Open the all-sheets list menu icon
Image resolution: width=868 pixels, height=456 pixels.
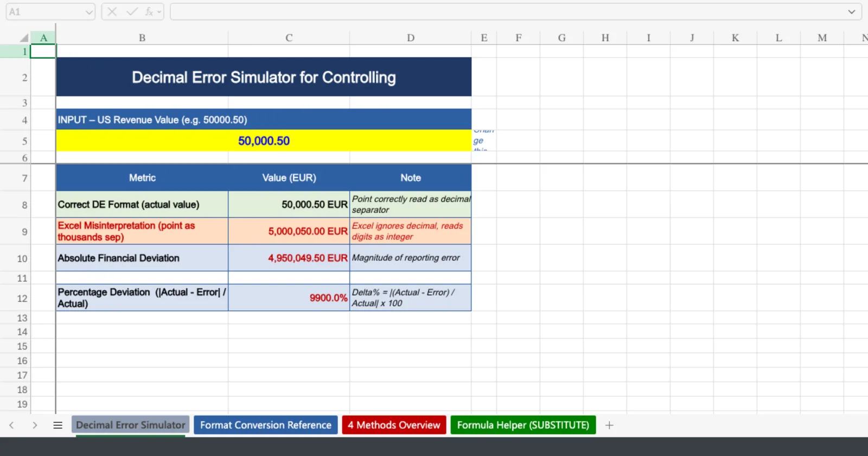(x=58, y=425)
